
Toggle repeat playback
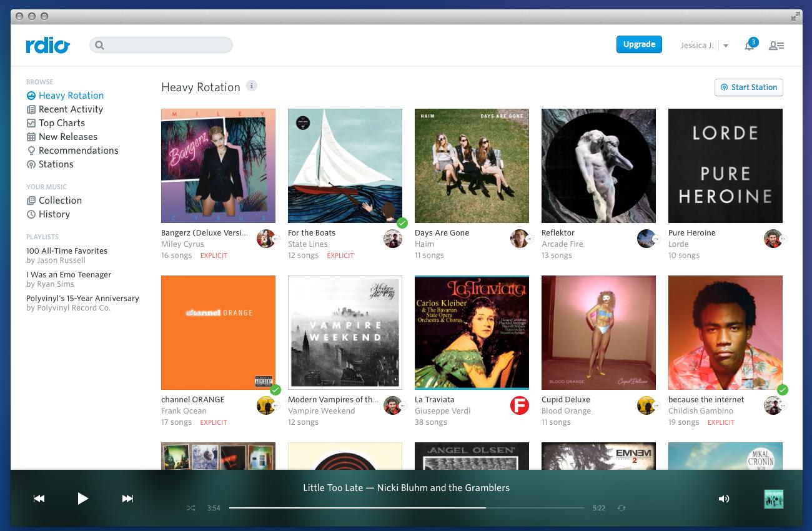click(621, 508)
